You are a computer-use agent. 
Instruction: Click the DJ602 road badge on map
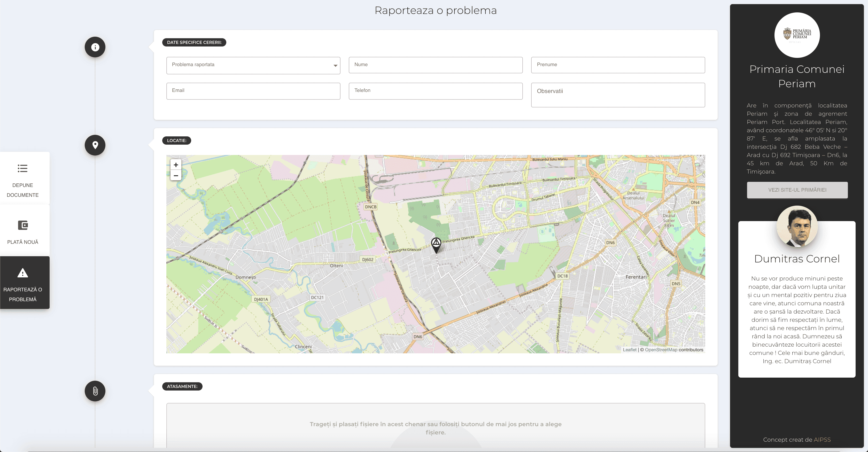[368, 260]
